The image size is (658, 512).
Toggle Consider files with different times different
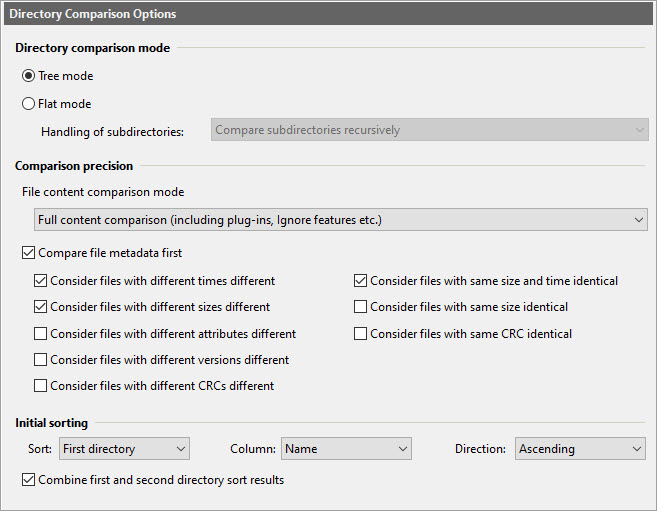tap(41, 281)
